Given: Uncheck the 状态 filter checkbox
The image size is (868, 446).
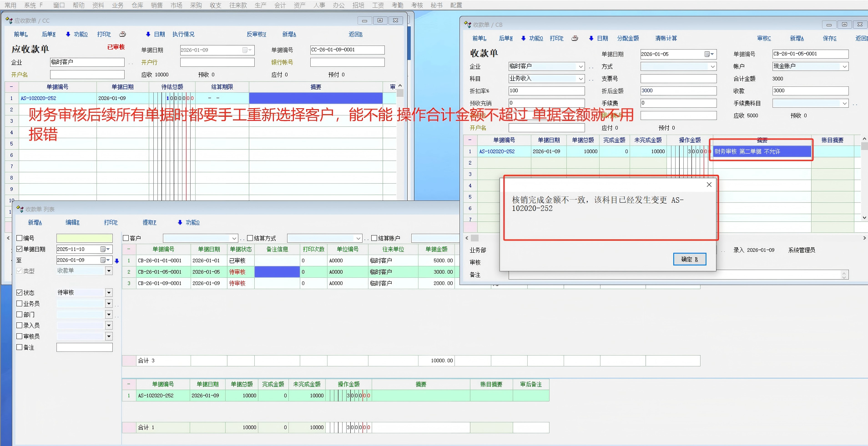Looking at the screenshot, I should (x=20, y=293).
